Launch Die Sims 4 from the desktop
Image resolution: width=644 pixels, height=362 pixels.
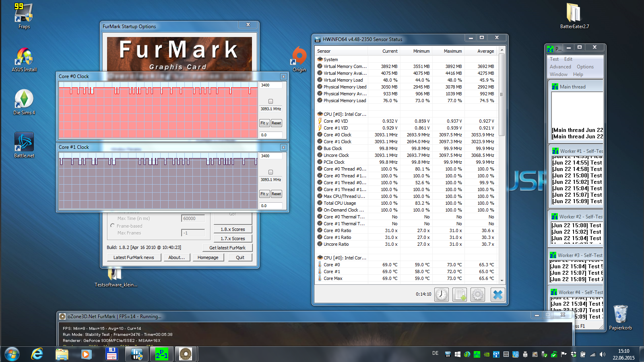click(24, 102)
